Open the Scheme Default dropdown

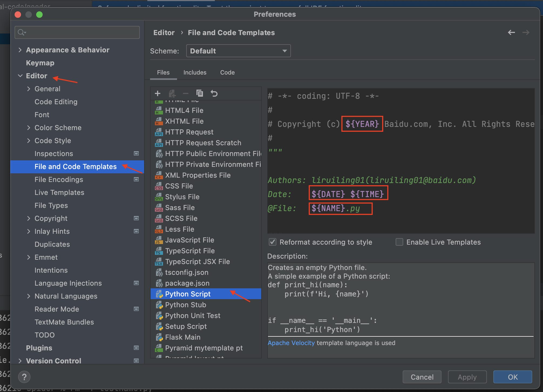coord(237,50)
